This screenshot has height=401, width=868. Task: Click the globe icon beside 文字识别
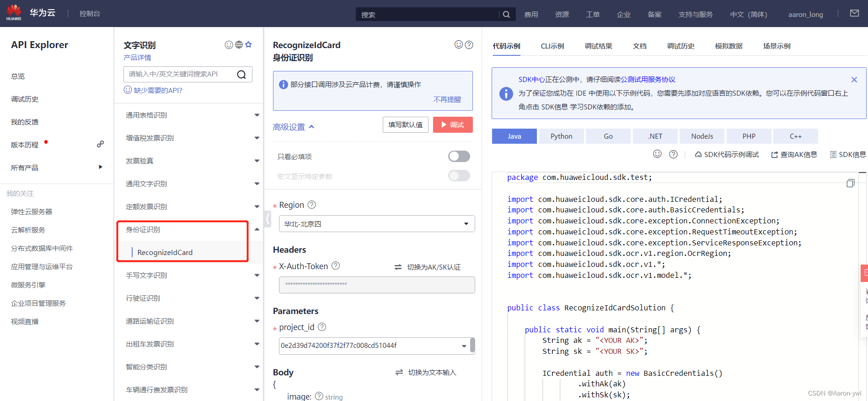point(239,45)
